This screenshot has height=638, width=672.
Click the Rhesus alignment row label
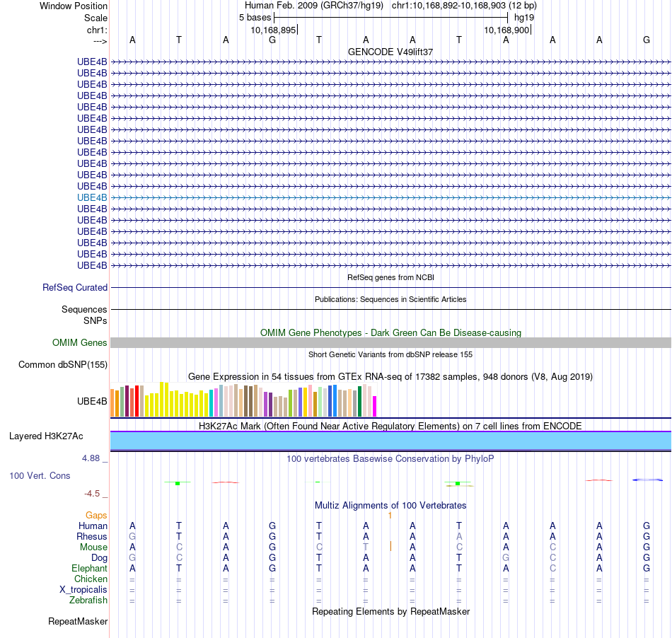[x=92, y=536]
